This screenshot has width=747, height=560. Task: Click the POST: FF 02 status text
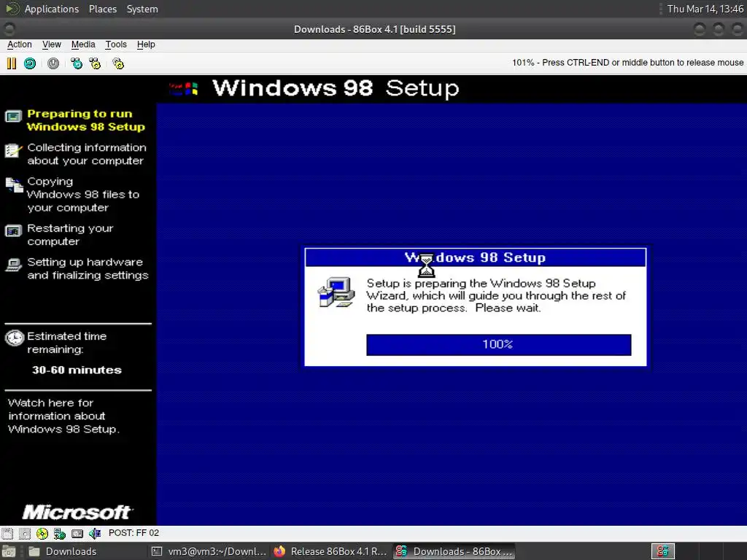(x=134, y=533)
